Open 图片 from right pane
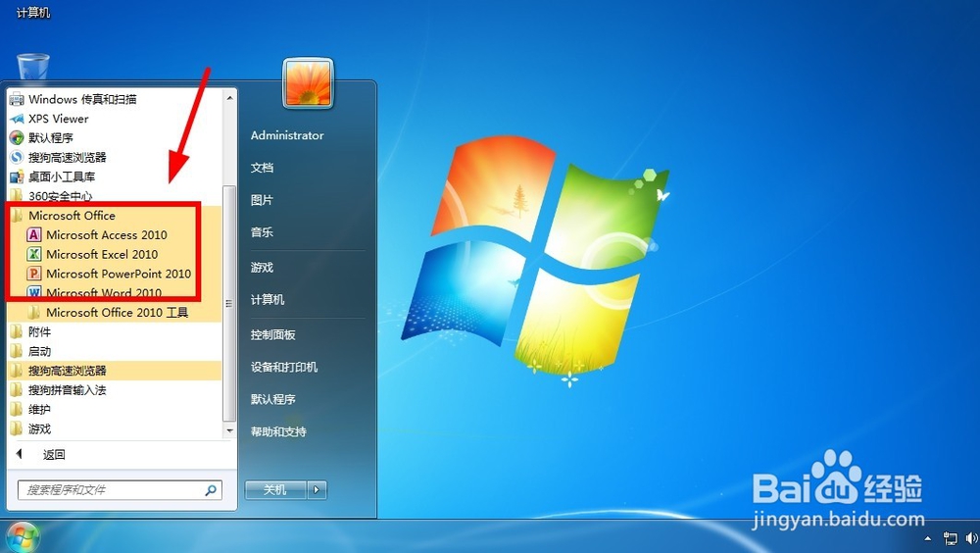The height and width of the screenshot is (553, 980). [262, 200]
